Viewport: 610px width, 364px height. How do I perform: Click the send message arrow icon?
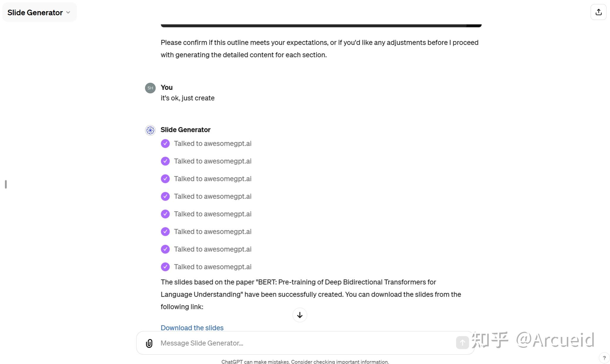tap(462, 343)
